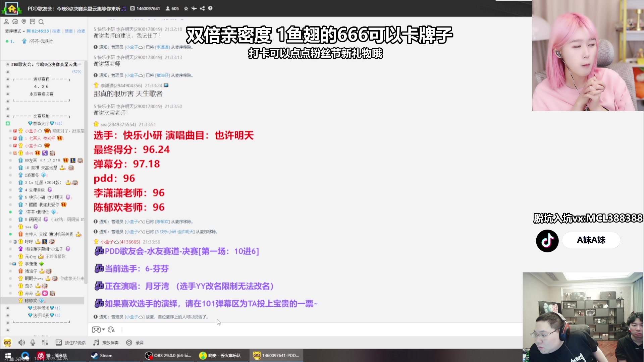Open the channel notice board icon
Viewport: 644px width, 362px height.
pyautogui.click(x=33, y=22)
